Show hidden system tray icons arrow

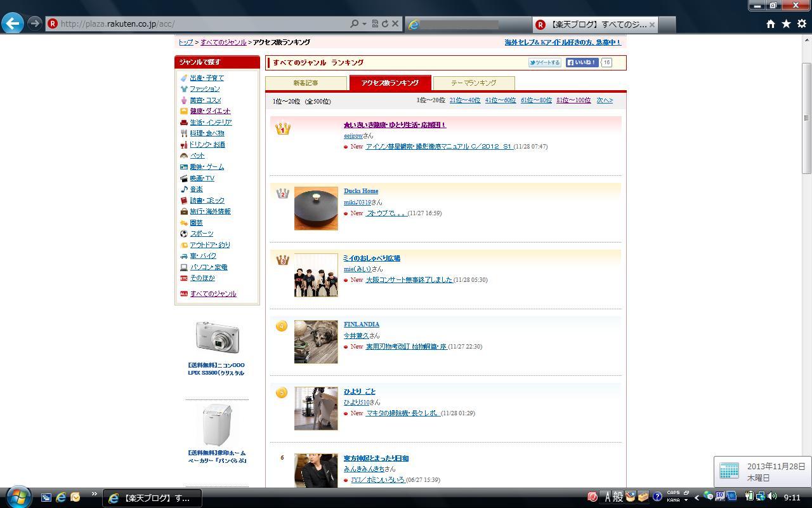click(697, 497)
